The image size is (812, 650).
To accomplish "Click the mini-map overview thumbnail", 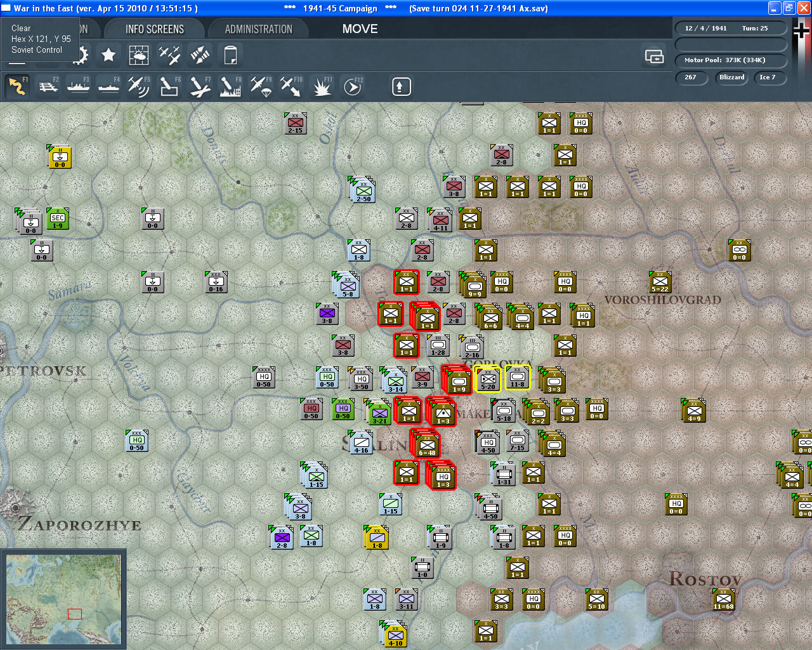I will tap(64, 600).
